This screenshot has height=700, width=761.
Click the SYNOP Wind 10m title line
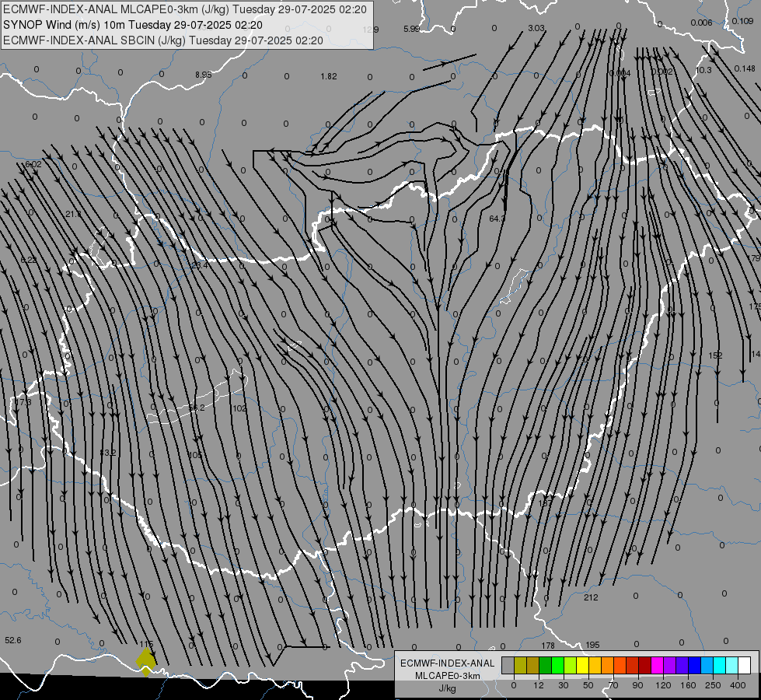[132, 25]
